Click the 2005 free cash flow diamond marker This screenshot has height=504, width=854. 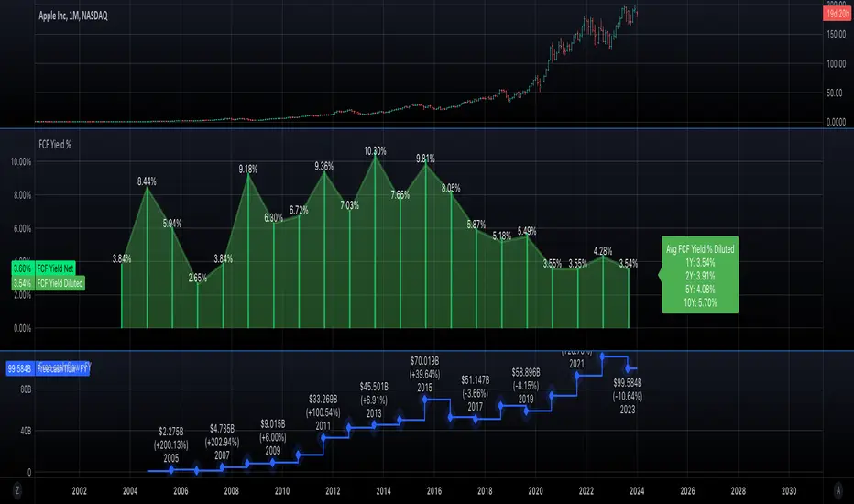click(x=171, y=470)
